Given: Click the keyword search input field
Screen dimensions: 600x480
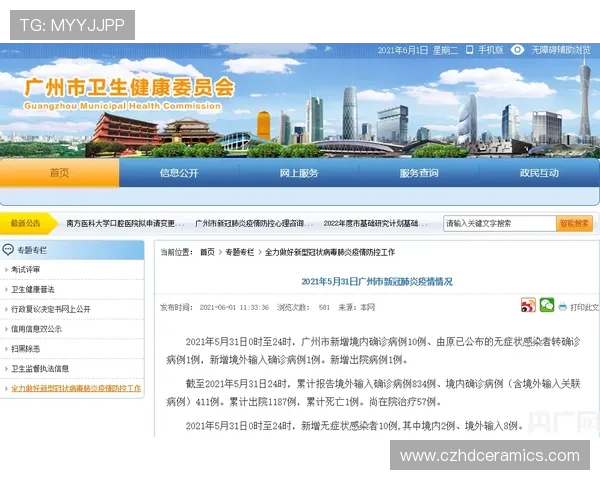Looking at the screenshot, I should point(500,224).
